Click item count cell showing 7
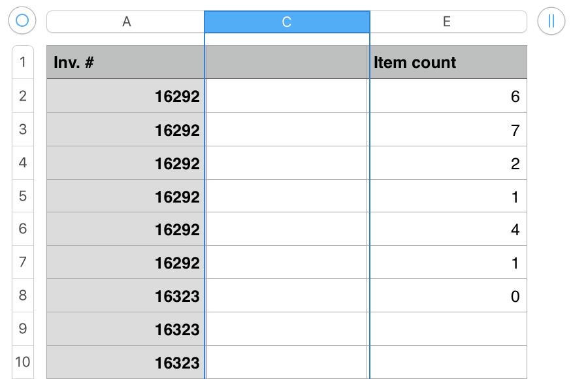The height and width of the screenshot is (379, 588). [448, 130]
